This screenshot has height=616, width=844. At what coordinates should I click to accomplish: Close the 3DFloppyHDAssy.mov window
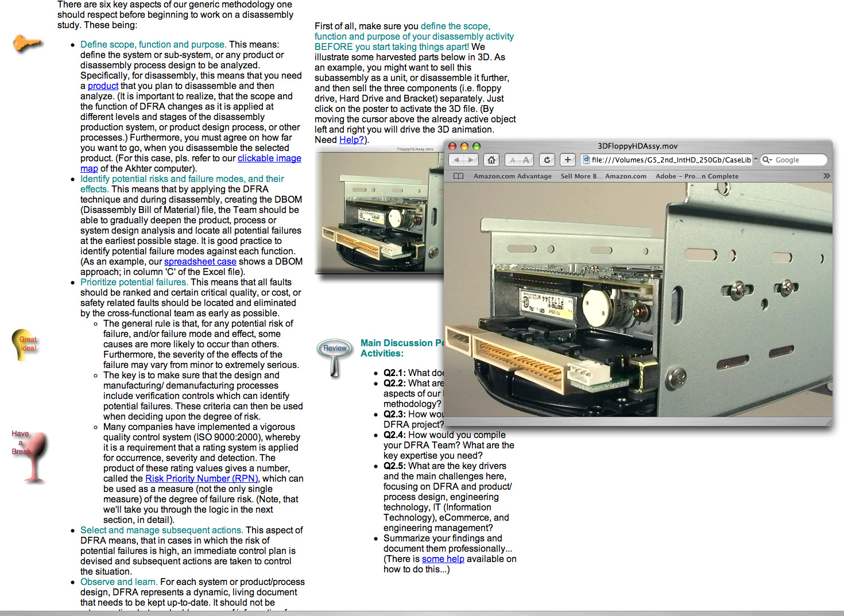tap(452, 146)
